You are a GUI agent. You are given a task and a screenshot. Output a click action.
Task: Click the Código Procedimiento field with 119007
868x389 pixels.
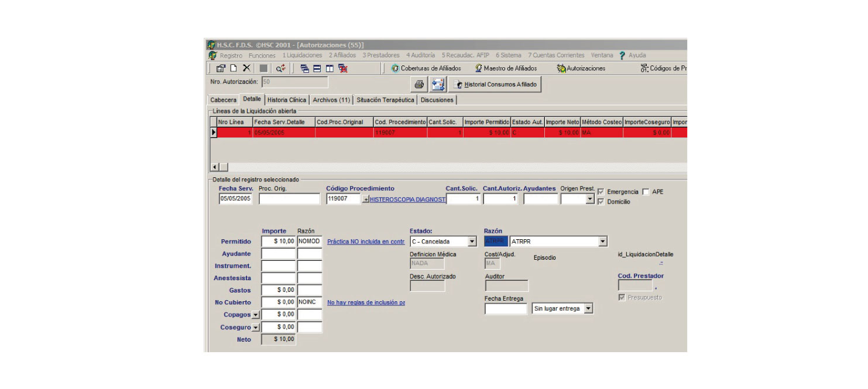(344, 199)
